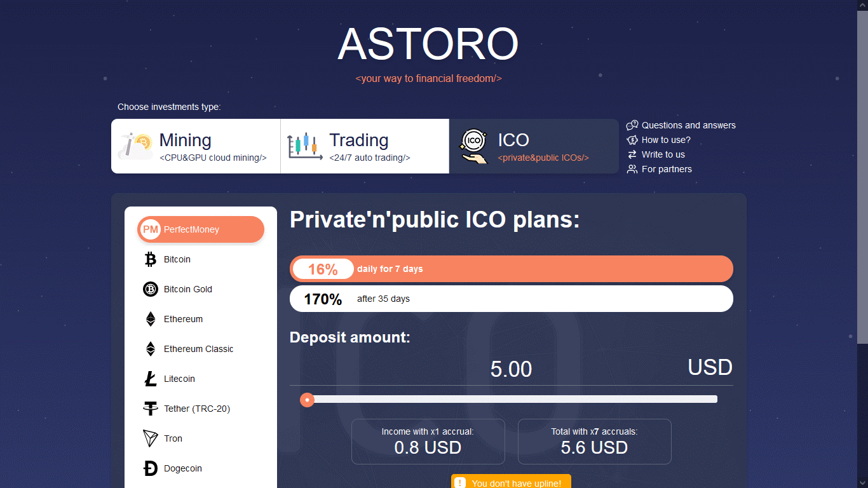
Task: Click the Ethereum diamond icon
Action: pos(151,319)
